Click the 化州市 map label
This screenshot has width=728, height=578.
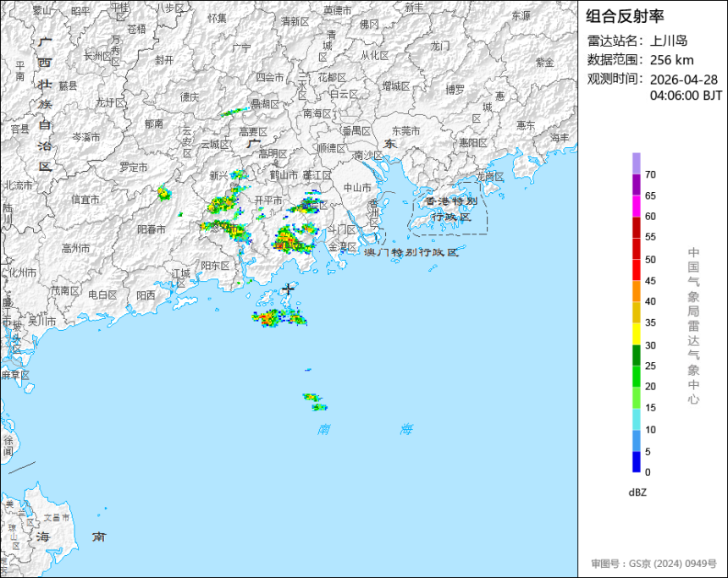coord(22,272)
